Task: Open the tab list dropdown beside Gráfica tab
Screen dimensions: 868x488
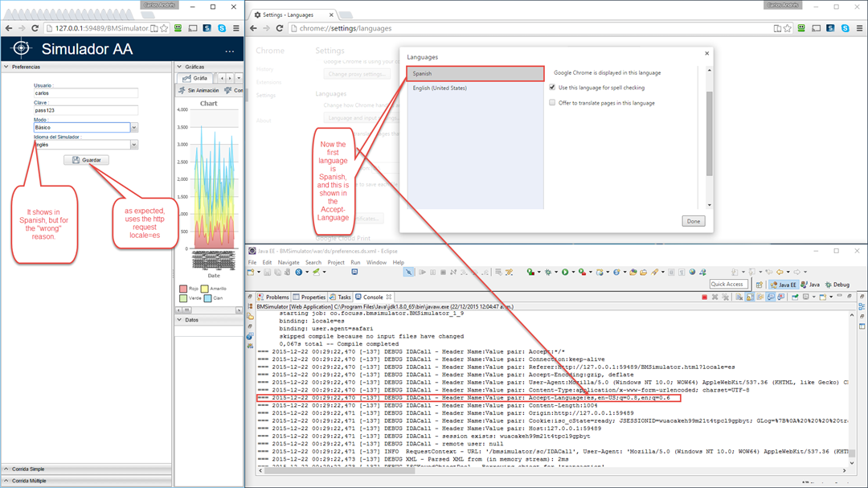Action: [239, 78]
